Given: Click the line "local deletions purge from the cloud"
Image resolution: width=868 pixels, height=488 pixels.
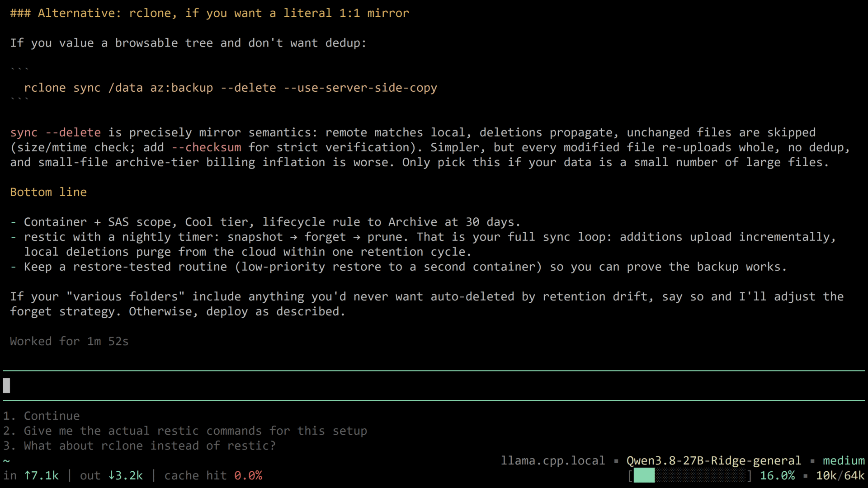Looking at the screenshot, I should point(248,252).
